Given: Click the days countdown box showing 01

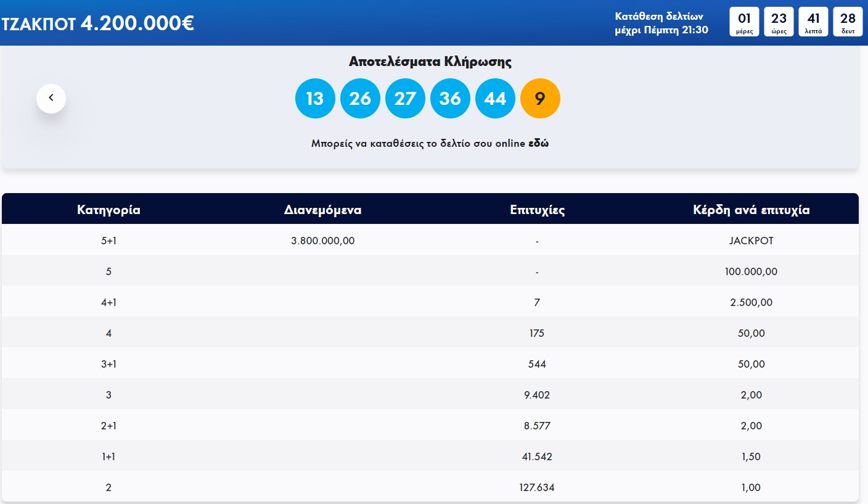Looking at the screenshot, I should tap(744, 22).
